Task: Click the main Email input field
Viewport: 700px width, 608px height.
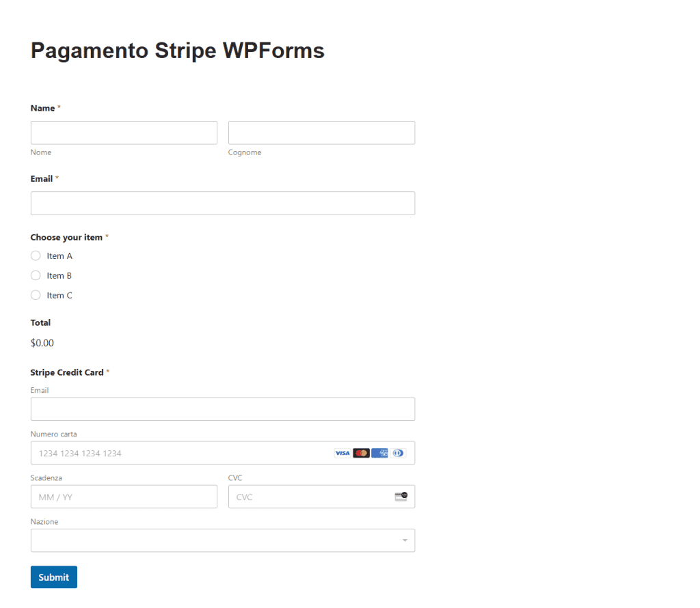Action: (223, 203)
